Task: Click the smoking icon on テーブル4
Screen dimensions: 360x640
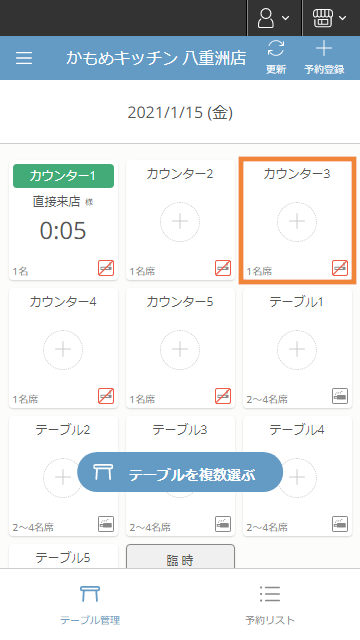Action: 340,524
